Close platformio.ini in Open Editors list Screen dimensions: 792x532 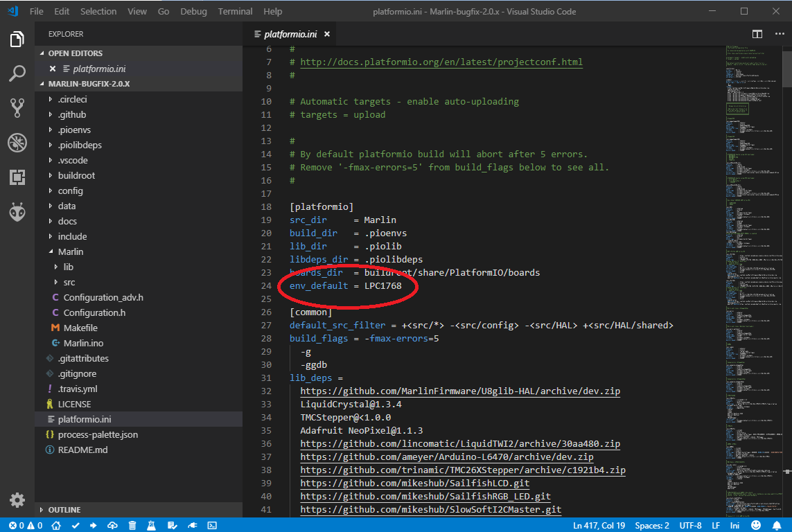point(53,69)
